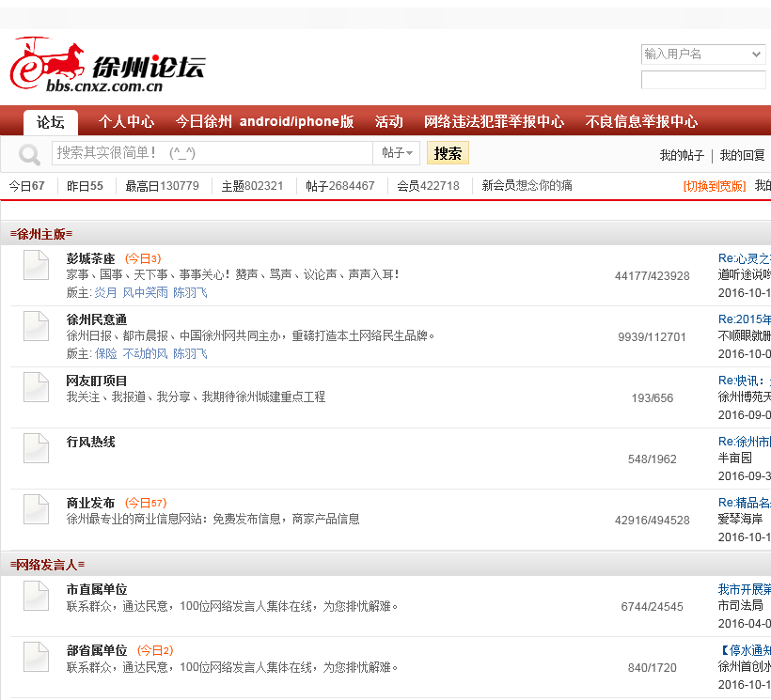Screen dimensions: 771x700
Task: Open 网友盯项目 forum page icon
Action: [36, 387]
